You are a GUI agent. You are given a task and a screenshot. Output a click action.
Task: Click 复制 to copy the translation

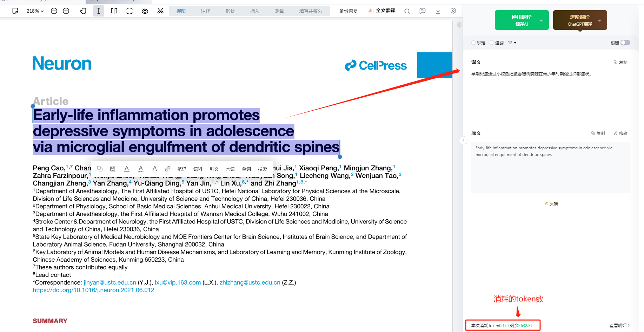coord(620,63)
